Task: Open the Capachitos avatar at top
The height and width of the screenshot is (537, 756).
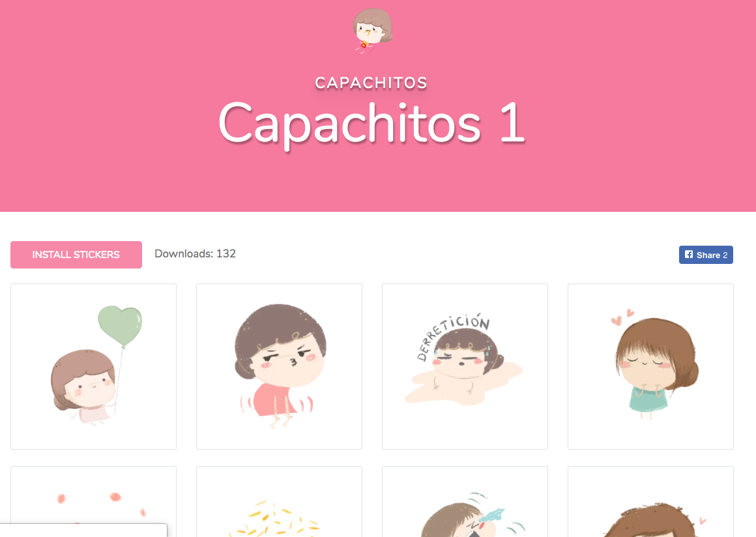Action: (x=372, y=31)
